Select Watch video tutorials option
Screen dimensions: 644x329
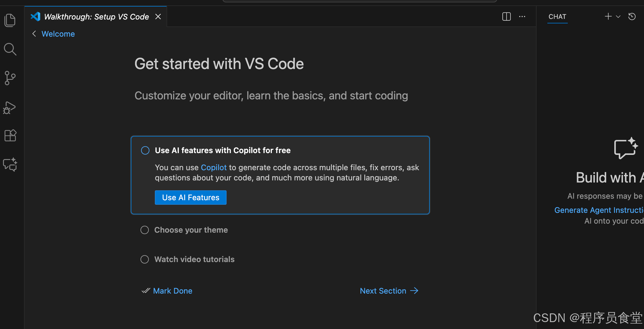[x=144, y=259]
